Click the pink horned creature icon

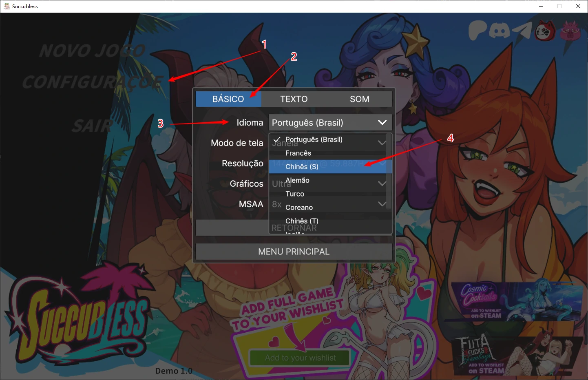point(570,31)
